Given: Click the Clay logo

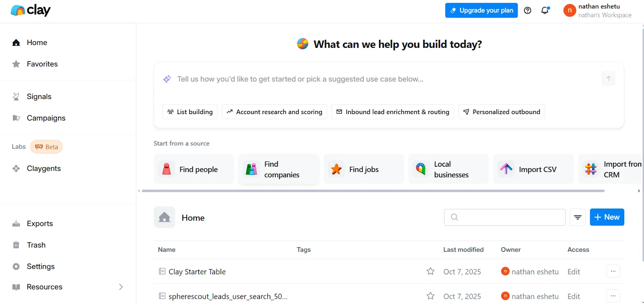Looking at the screenshot, I should coord(31,10).
